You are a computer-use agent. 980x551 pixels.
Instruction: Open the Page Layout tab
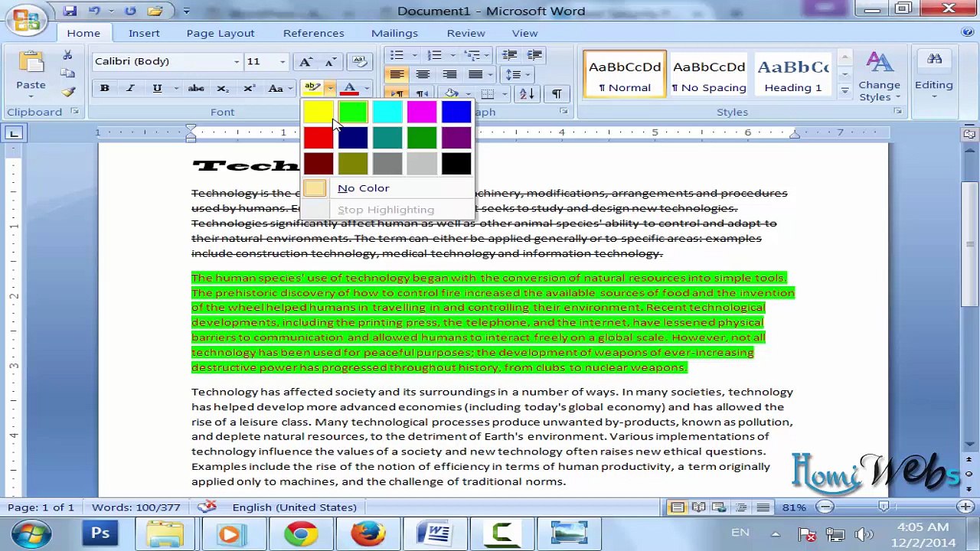coord(220,33)
